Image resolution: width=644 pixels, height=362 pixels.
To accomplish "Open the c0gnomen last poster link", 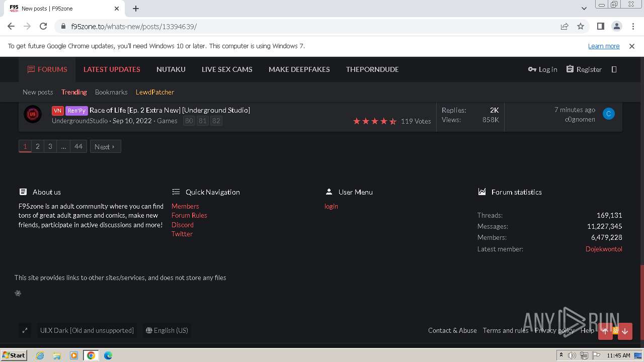I will click(x=580, y=119).
